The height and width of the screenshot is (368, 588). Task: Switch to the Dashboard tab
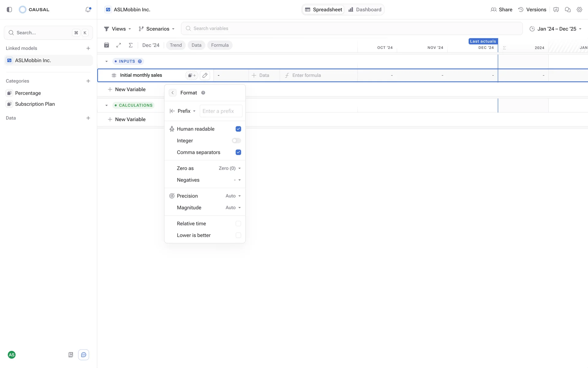coord(365,10)
